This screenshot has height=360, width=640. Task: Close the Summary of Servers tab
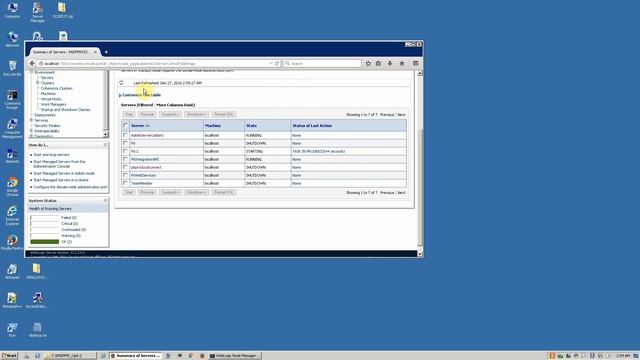click(96, 52)
